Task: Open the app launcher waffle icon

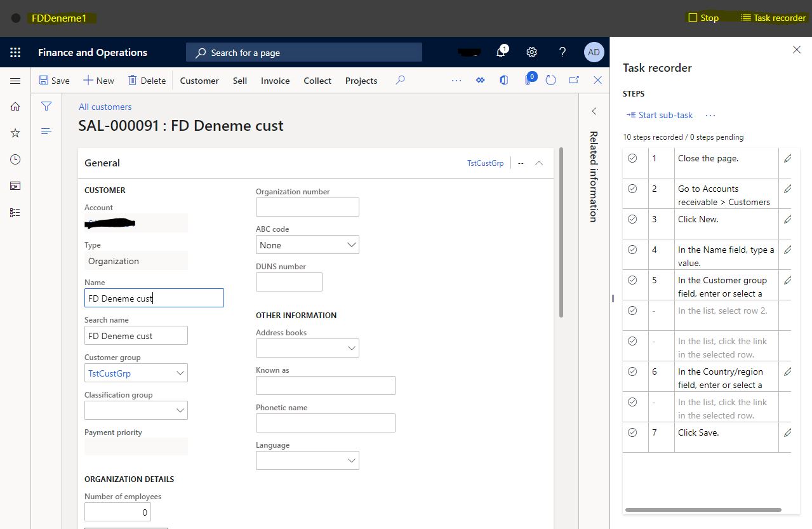Action: [x=15, y=53]
